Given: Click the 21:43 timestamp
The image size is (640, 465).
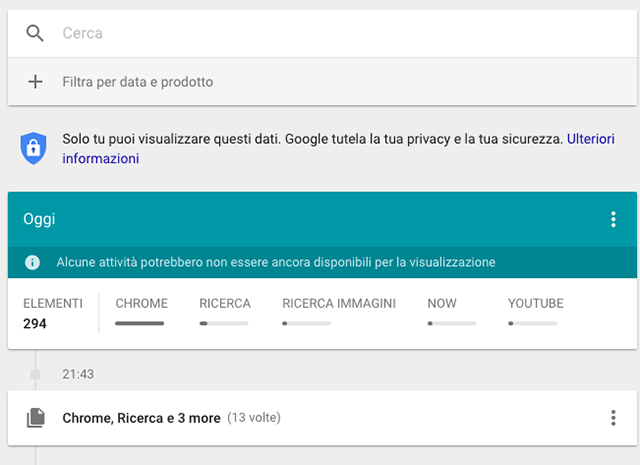Looking at the screenshot, I should [x=78, y=374].
